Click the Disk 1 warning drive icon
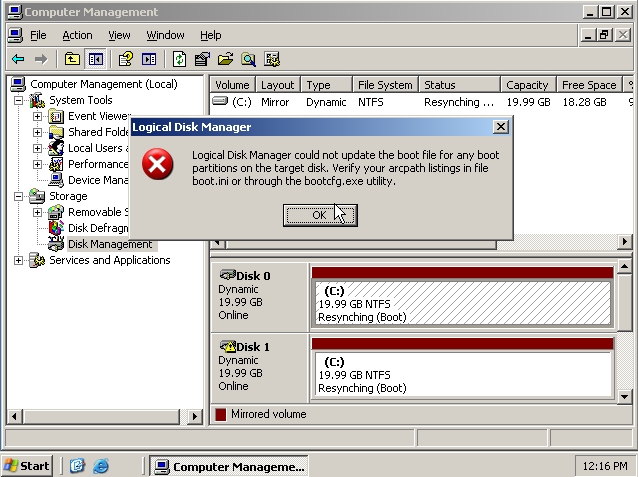This screenshot has height=477, width=638. [x=227, y=346]
